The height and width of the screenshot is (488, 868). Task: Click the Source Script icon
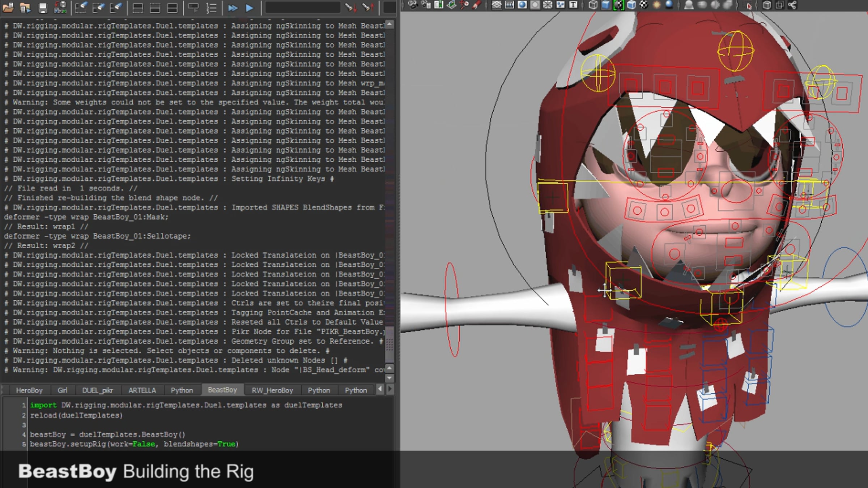tap(25, 7)
